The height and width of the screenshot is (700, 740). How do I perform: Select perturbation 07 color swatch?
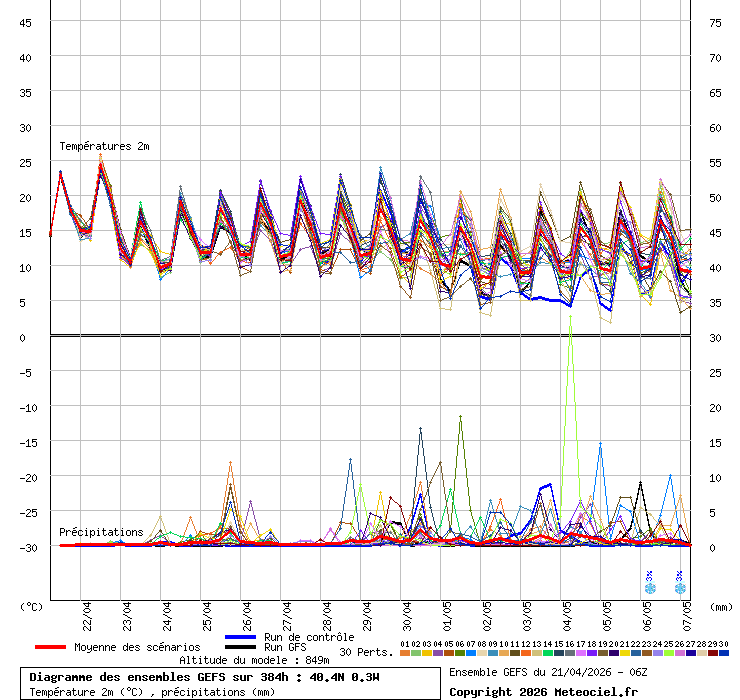tap(471, 653)
